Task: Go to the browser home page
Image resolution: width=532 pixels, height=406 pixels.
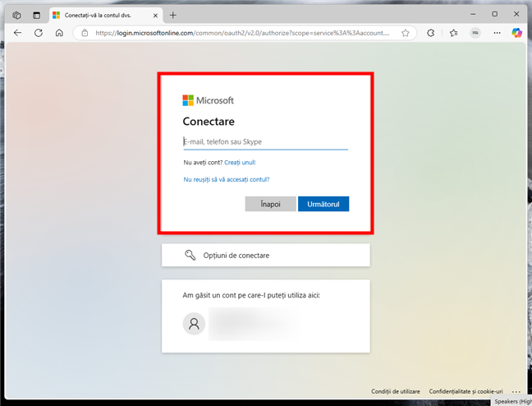Action: 59,33
